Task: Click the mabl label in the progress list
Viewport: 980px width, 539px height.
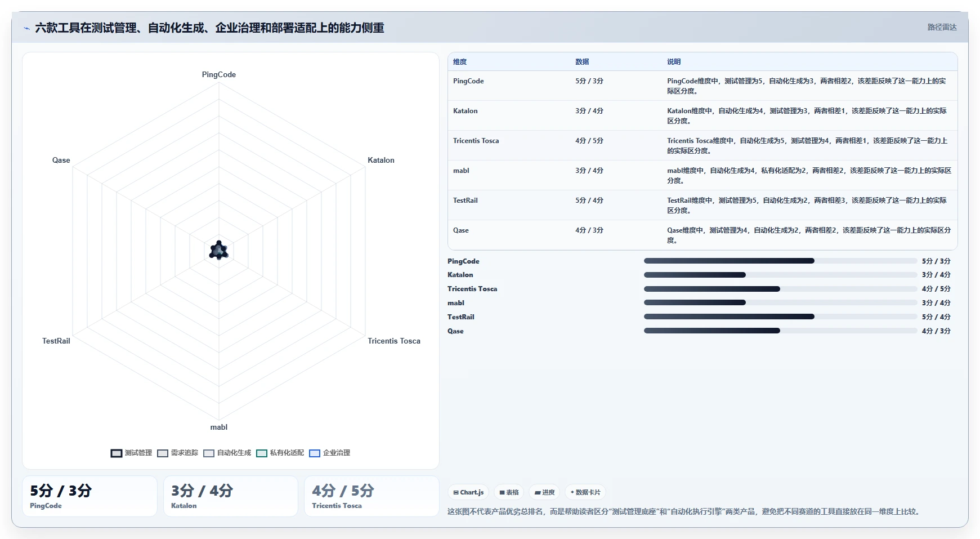Action: pos(456,303)
